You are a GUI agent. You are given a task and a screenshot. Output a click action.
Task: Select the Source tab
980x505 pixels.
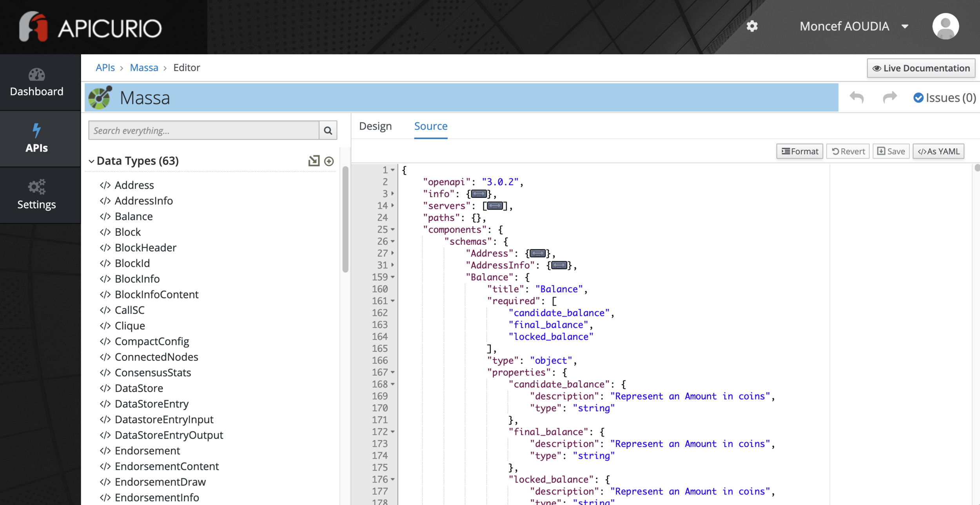click(430, 126)
